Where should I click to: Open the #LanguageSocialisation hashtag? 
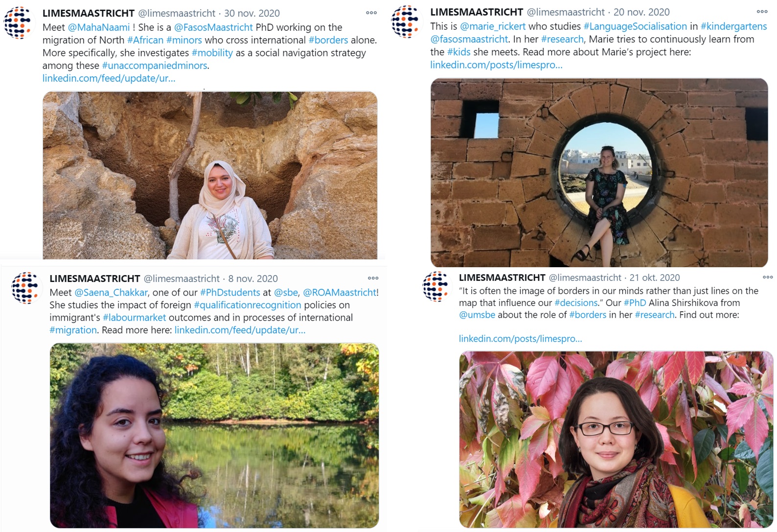click(x=635, y=26)
